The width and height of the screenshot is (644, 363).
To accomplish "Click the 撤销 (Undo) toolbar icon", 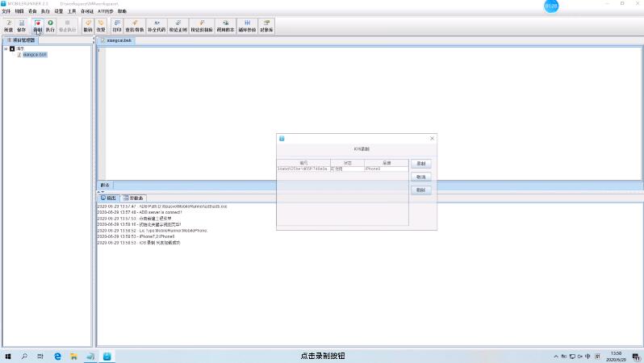I will click(88, 25).
